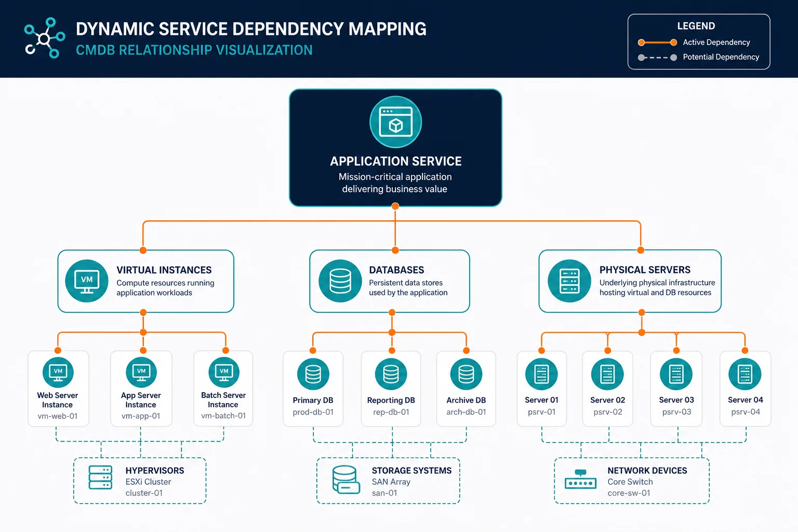Pick the Server 01 server icon
The width and height of the screenshot is (798, 532).
click(x=542, y=374)
